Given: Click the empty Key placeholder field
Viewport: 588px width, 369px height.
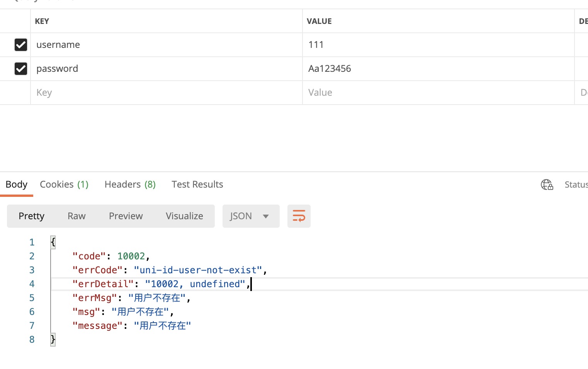Looking at the screenshot, I should (x=166, y=93).
